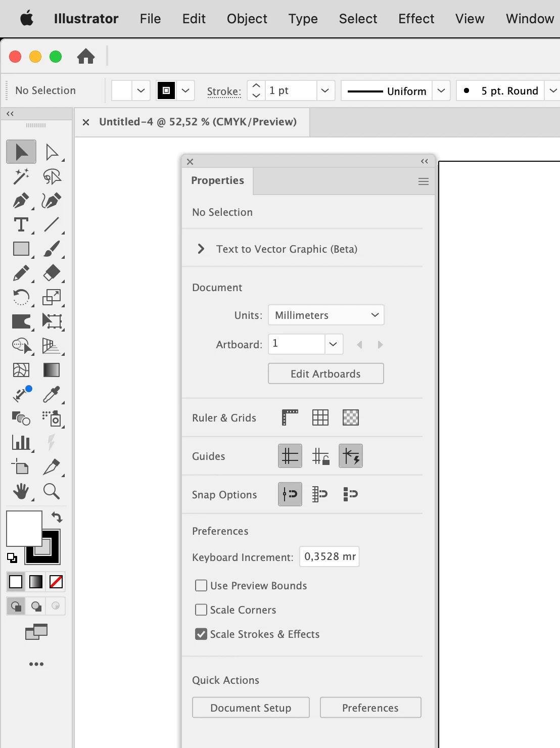Toggle Smart Guides button

[x=351, y=456]
